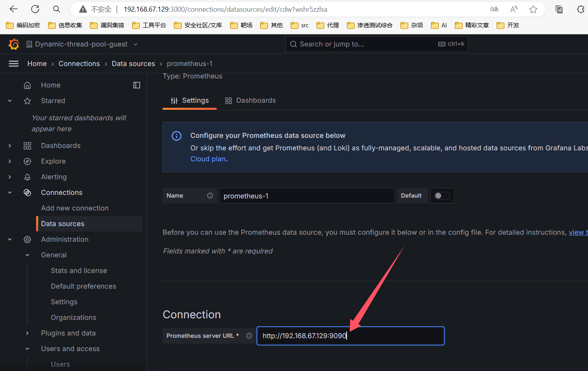The height and width of the screenshot is (371, 588).
Task: Click the Search or jump to field
Action: coord(377,44)
